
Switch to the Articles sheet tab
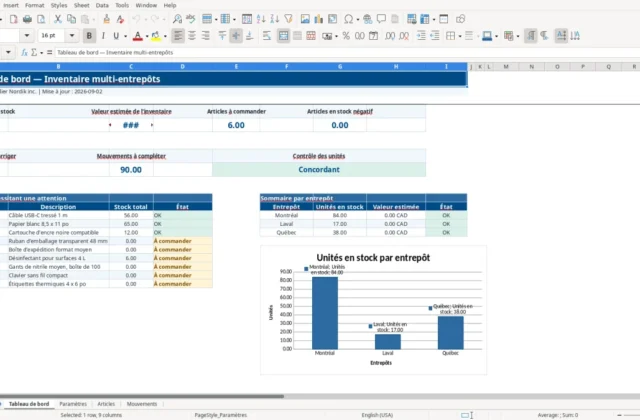[106, 404]
